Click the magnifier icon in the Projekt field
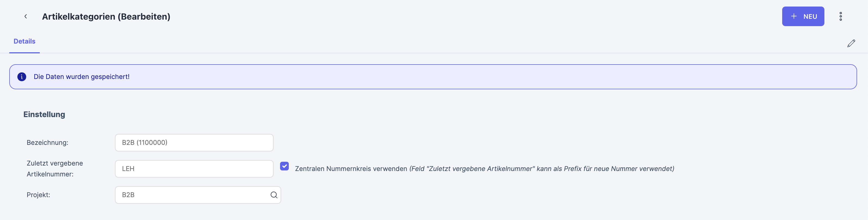 point(274,195)
